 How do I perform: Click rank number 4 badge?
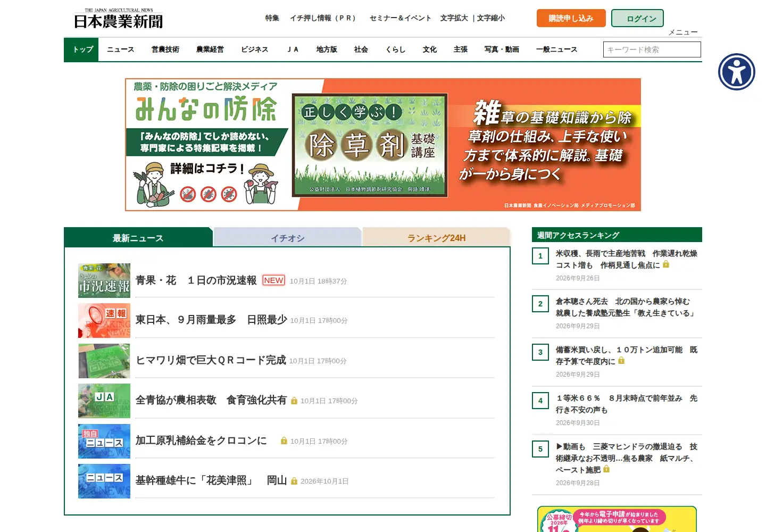[540, 401]
